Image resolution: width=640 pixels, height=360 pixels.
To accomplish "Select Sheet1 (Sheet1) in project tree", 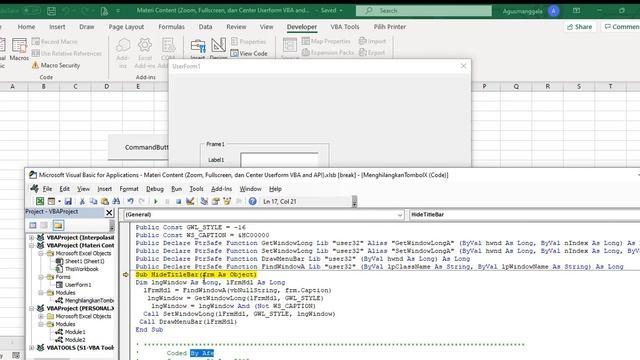I will [80, 261].
